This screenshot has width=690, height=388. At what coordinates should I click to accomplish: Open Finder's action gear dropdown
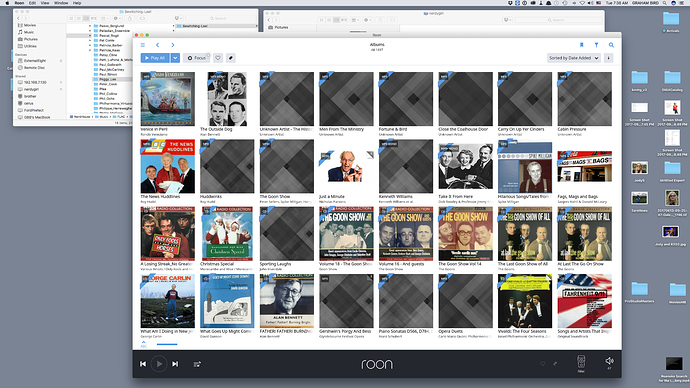tap(117, 18)
